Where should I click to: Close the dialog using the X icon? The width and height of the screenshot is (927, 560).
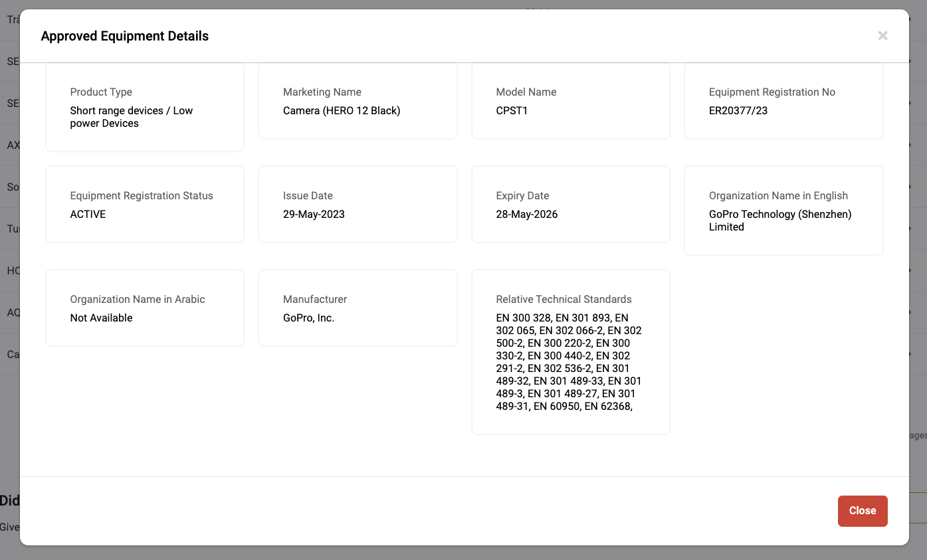(882, 36)
